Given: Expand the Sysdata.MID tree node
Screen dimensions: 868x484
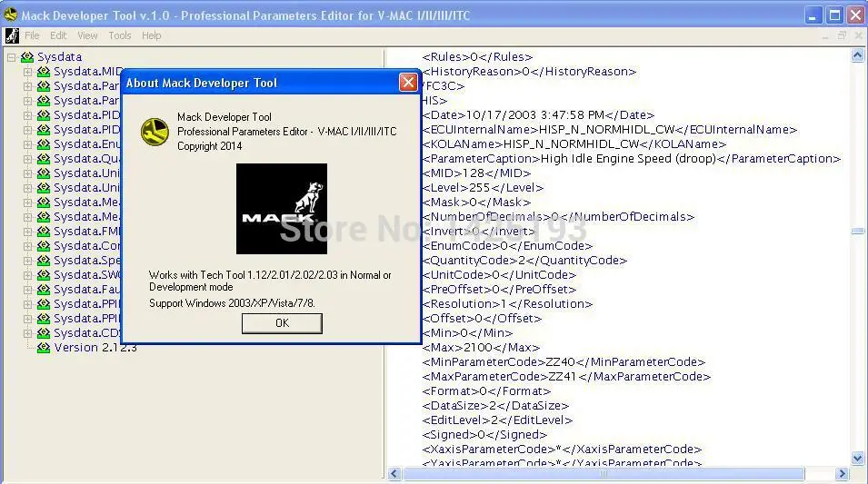Looking at the screenshot, I should coord(27,72).
